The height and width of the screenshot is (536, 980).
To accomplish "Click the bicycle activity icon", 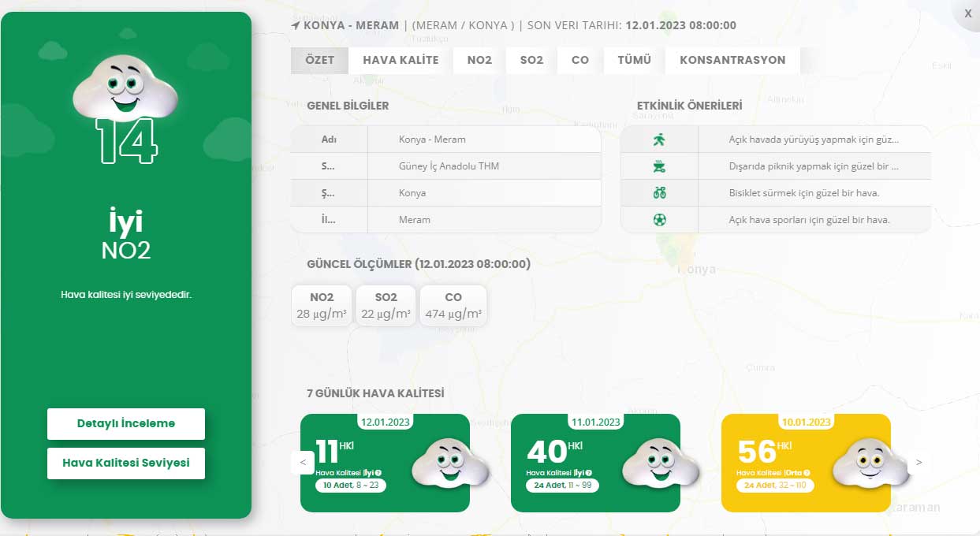I will point(659,193).
